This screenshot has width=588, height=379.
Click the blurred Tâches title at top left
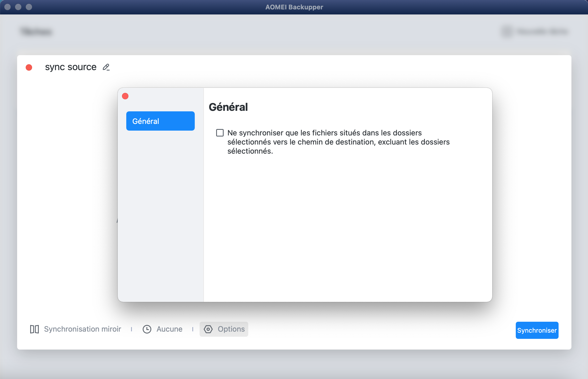point(36,32)
